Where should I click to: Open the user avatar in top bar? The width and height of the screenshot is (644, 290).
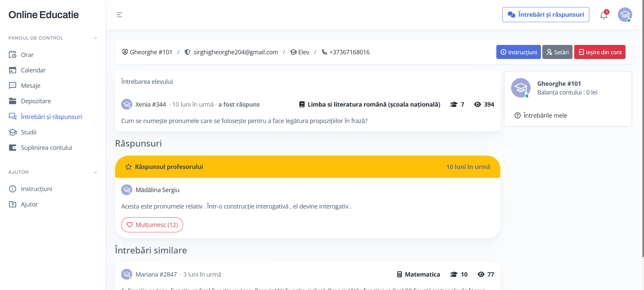[625, 15]
